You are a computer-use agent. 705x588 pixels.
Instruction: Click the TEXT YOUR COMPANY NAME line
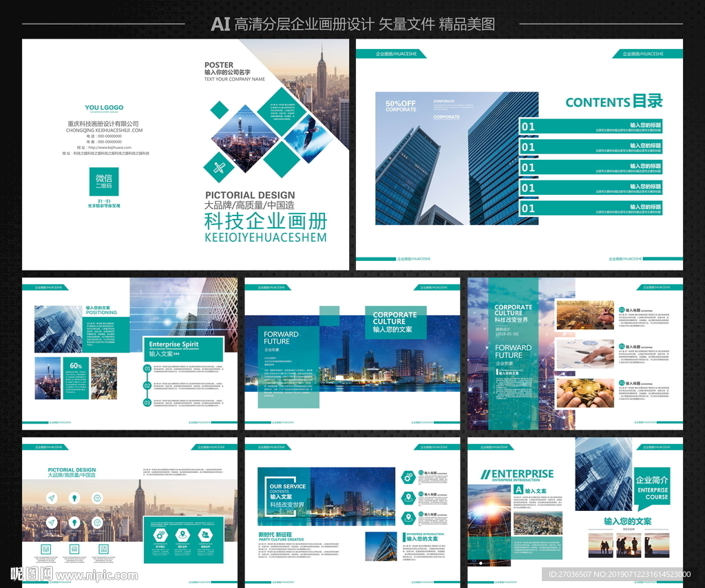[235, 79]
